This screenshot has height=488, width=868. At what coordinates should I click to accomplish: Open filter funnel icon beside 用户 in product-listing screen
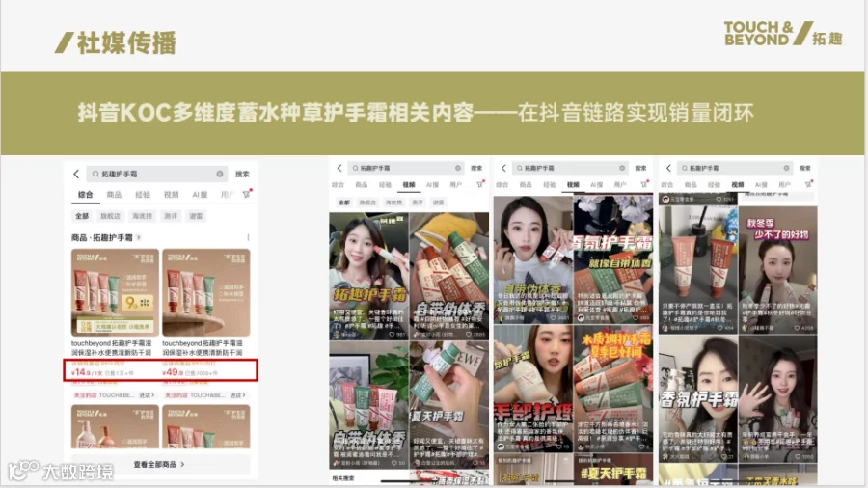tap(247, 194)
